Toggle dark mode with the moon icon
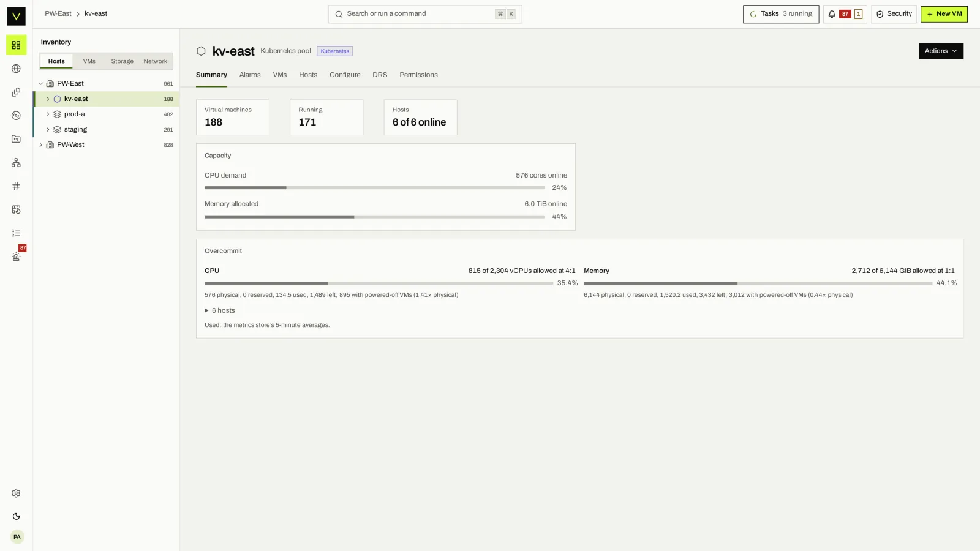This screenshot has height=551, width=980. click(x=16, y=517)
